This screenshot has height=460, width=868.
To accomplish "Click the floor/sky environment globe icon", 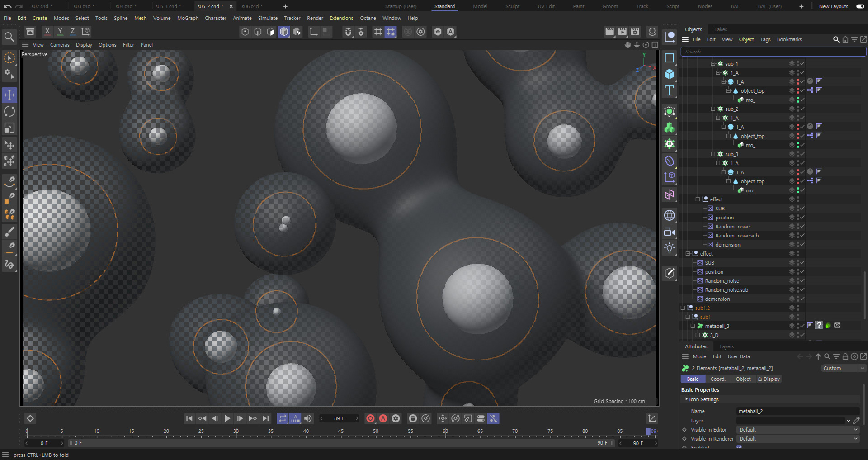I will click(670, 215).
